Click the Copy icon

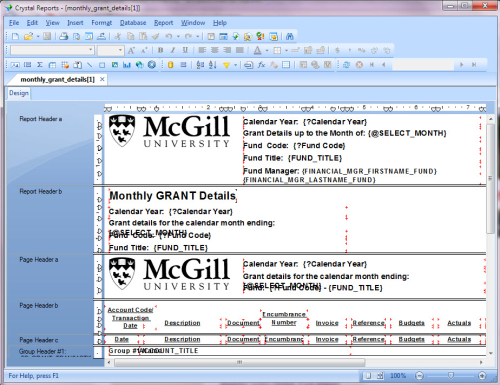tap(130, 36)
